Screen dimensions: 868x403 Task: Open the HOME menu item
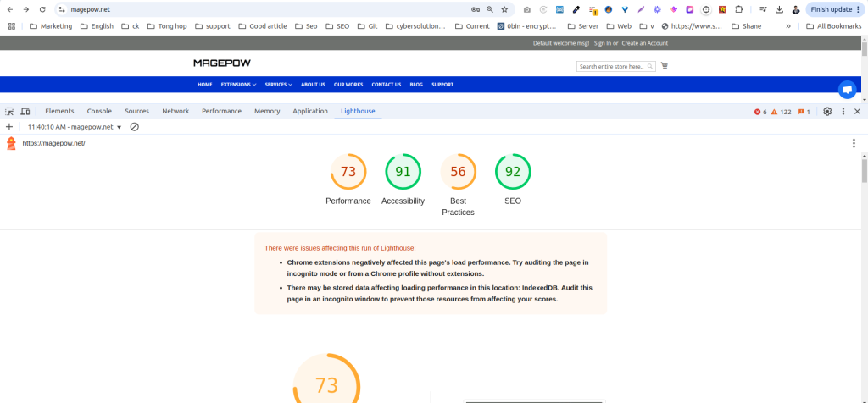click(x=205, y=85)
